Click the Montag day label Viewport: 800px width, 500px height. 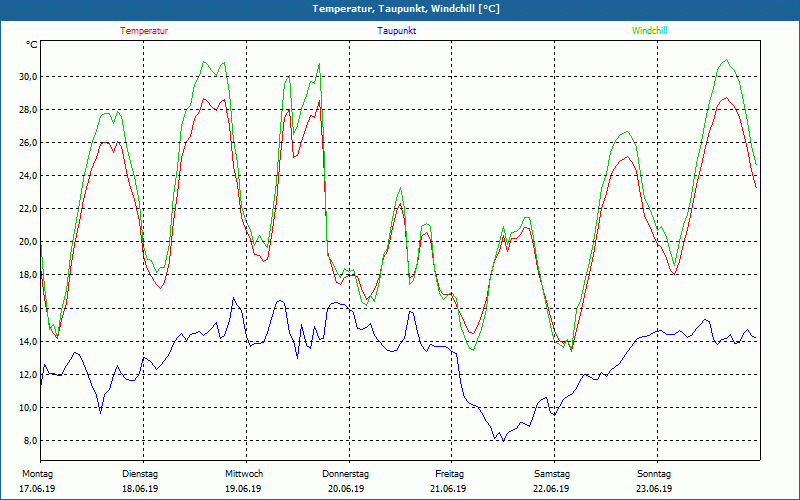37,474
